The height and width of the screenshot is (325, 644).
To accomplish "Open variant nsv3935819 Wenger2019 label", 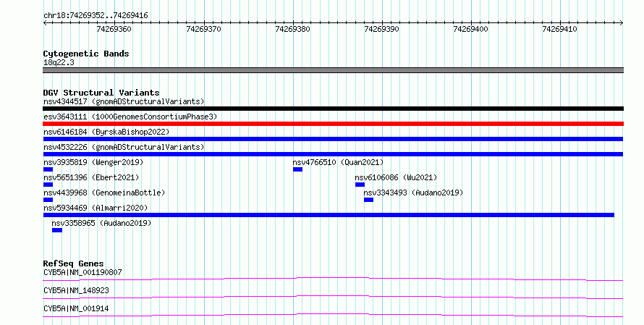I will pos(93,162).
